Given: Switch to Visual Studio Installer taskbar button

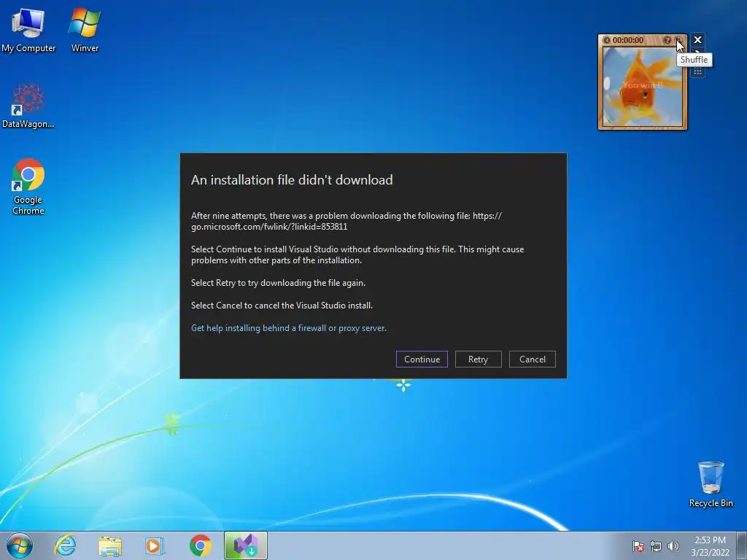Looking at the screenshot, I should point(246,545).
